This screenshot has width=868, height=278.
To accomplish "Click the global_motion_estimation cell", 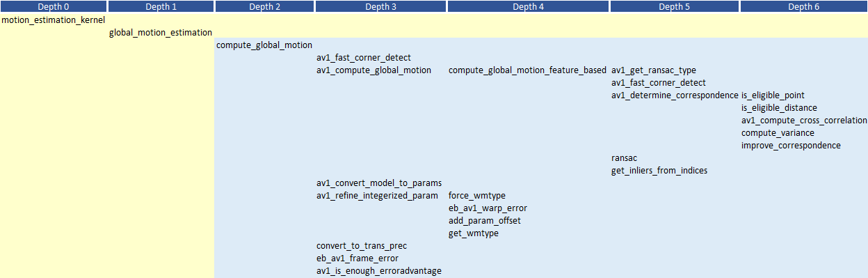I will click(x=161, y=32).
